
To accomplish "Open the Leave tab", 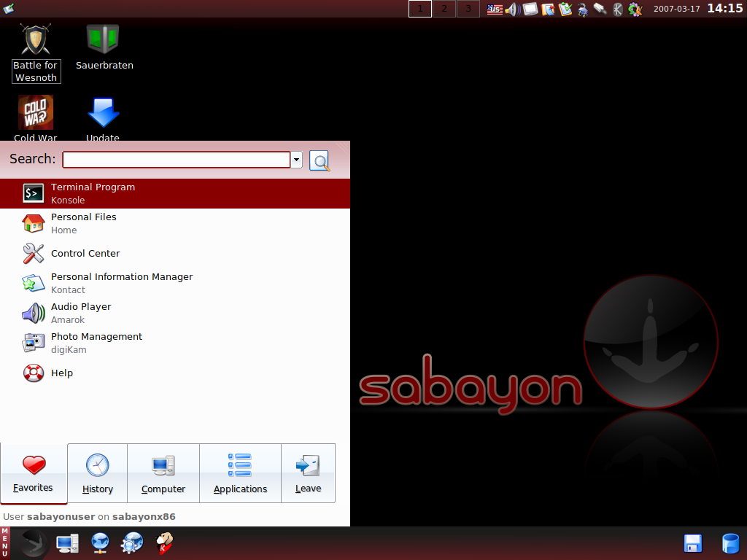I will click(x=309, y=473).
